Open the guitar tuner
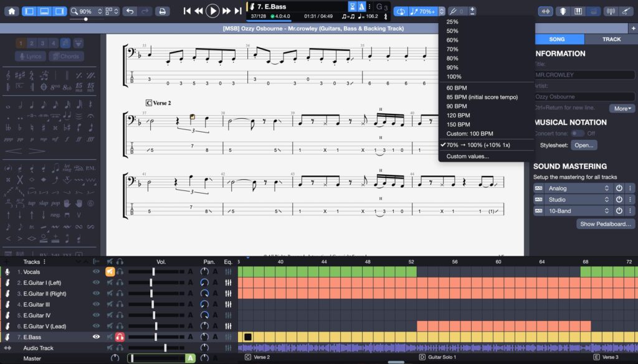Screen dimensions: 638x364 611,11
